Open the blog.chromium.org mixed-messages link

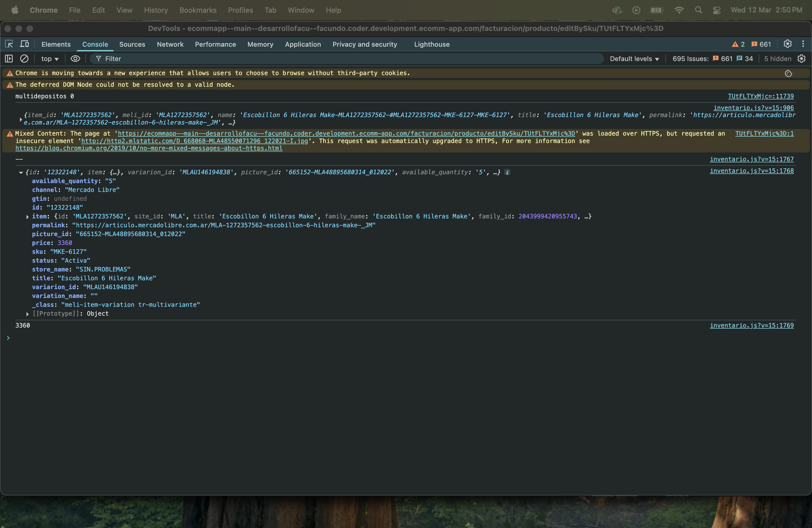pos(149,148)
